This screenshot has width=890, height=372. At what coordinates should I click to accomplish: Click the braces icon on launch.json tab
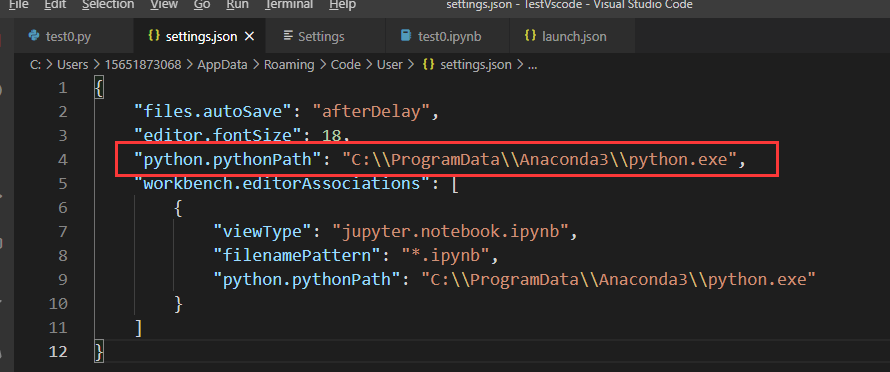pos(530,35)
